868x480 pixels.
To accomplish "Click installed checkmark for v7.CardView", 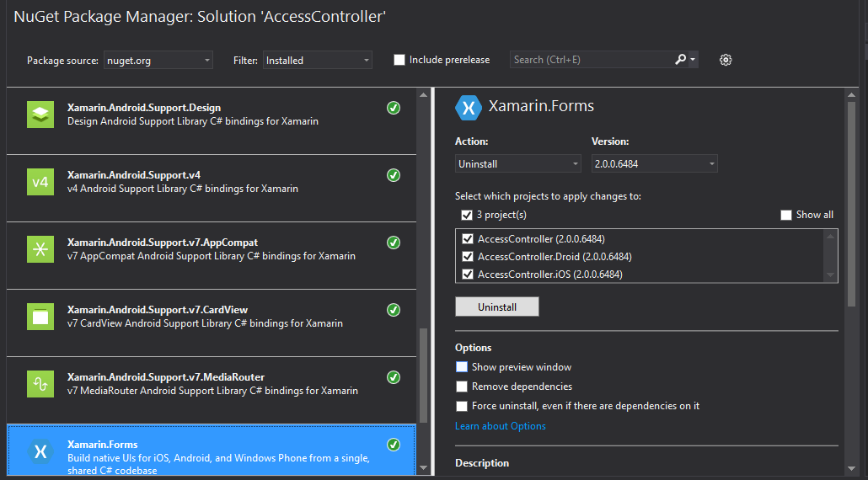I will coord(393,310).
